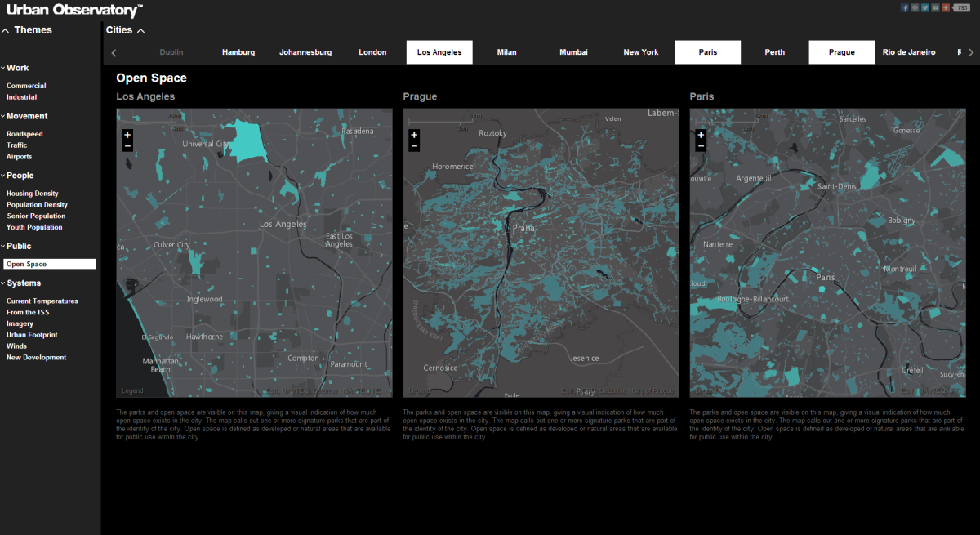Share via the email envelope icon

click(935, 7)
